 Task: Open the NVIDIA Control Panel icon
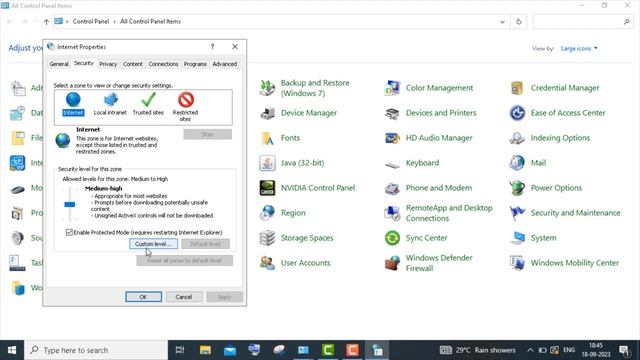click(x=267, y=188)
